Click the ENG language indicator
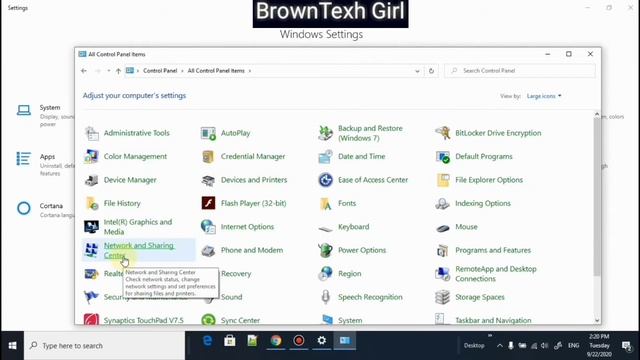Image resolution: width=640 pixels, height=360 pixels. [x=573, y=346]
